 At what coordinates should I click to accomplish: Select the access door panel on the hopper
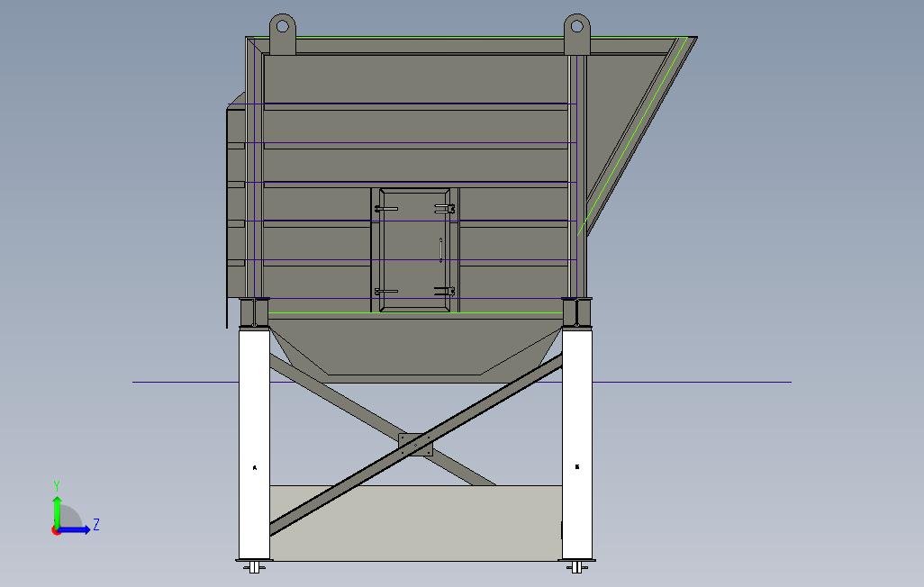(x=415, y=250)
